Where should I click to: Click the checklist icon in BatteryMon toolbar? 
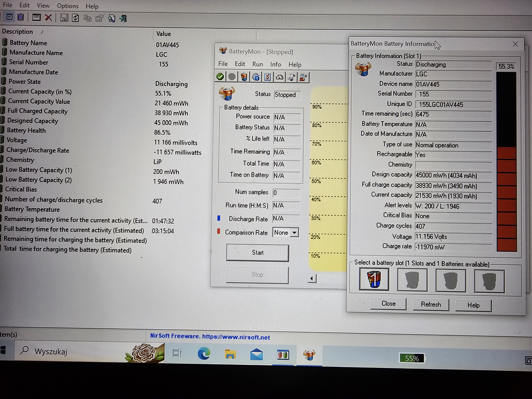[x=267, y=77]
